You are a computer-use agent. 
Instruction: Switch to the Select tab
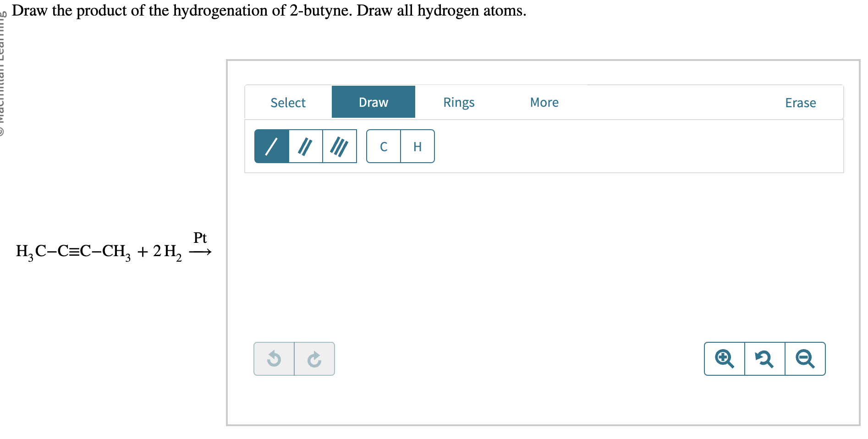coord(288,103)
